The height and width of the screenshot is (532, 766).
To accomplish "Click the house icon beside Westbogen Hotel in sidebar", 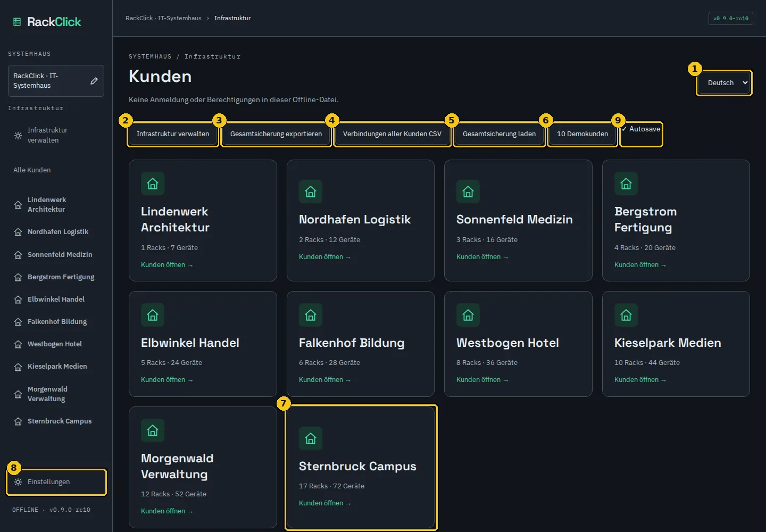I will click(x=18, y=344).
